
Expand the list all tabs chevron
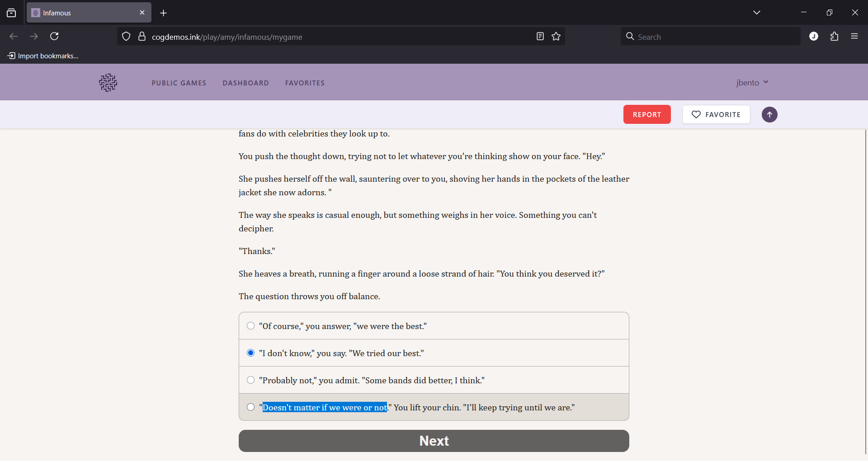pyautogui.click(x=757, y=13)
